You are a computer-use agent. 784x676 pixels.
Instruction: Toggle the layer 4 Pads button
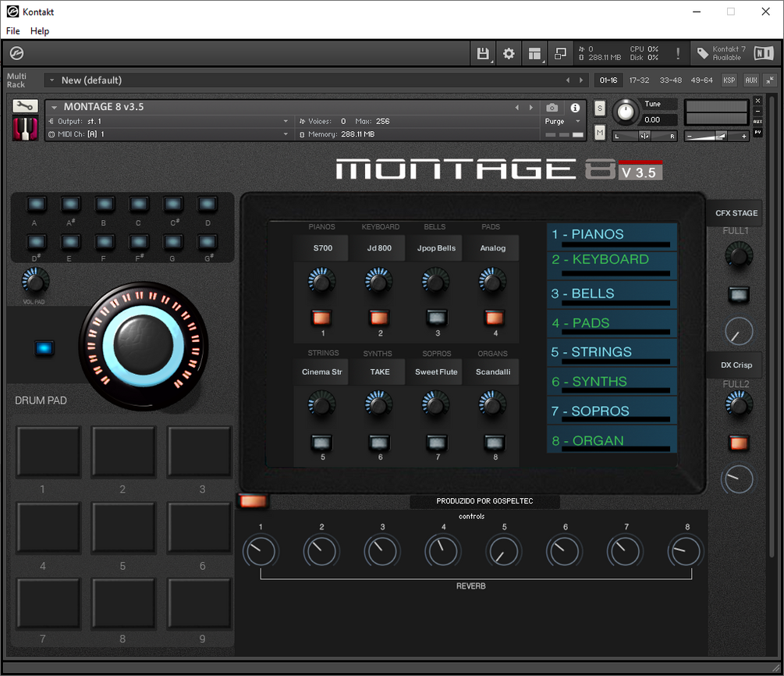pos(494,317)
